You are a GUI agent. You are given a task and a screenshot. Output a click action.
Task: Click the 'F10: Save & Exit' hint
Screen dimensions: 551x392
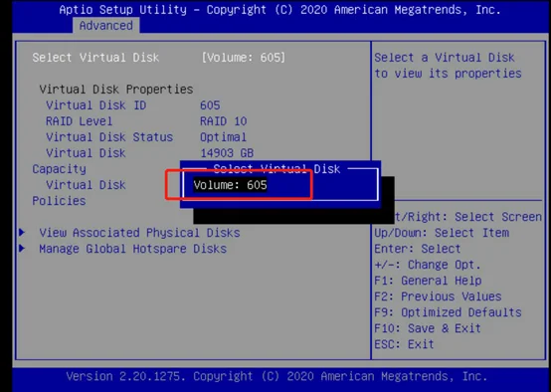(428, 328)
